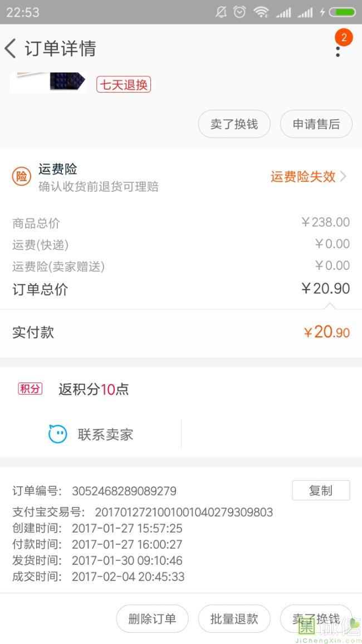The height and width of the screenshot is (644, 362).
Task: Tap the 积分 points badge icon
Action: tap(30, 389)
